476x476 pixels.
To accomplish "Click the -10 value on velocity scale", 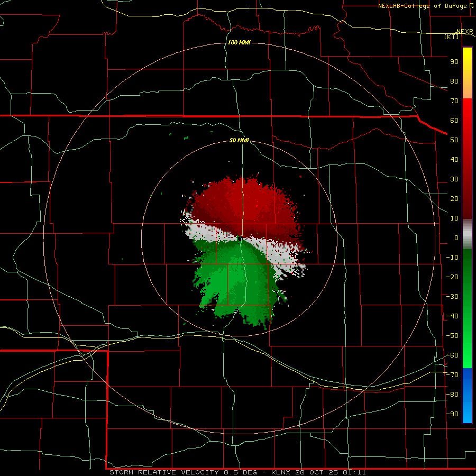I will (452, 258).
